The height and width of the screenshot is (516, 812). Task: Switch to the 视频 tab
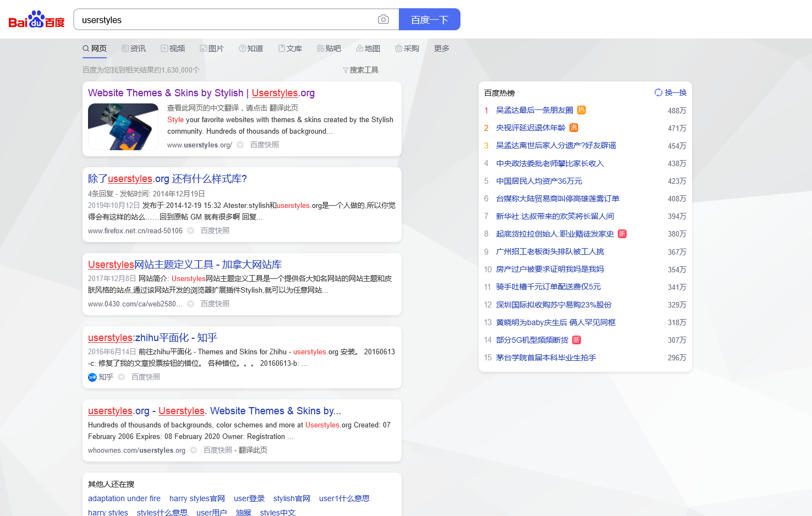click(x=173, y=48)
